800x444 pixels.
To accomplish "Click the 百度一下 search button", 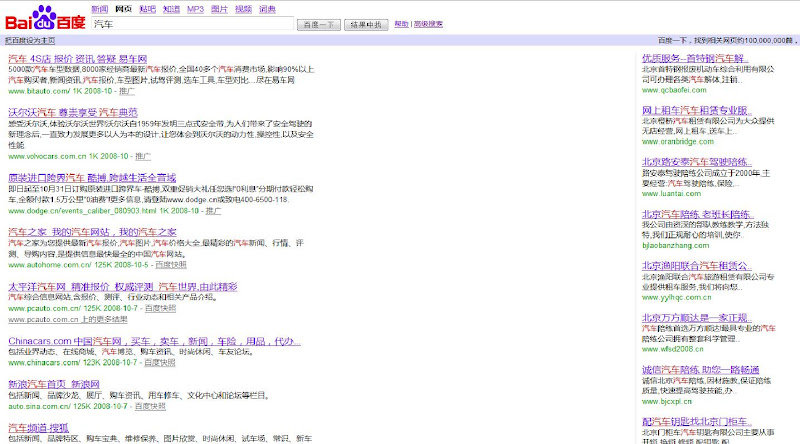I will click(x=319, y=24).
